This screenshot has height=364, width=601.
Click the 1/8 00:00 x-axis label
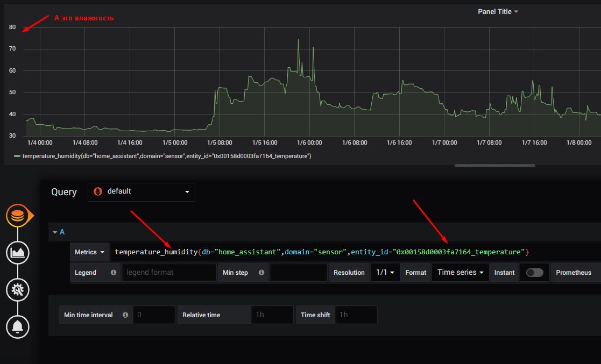(x=579, y=143)
